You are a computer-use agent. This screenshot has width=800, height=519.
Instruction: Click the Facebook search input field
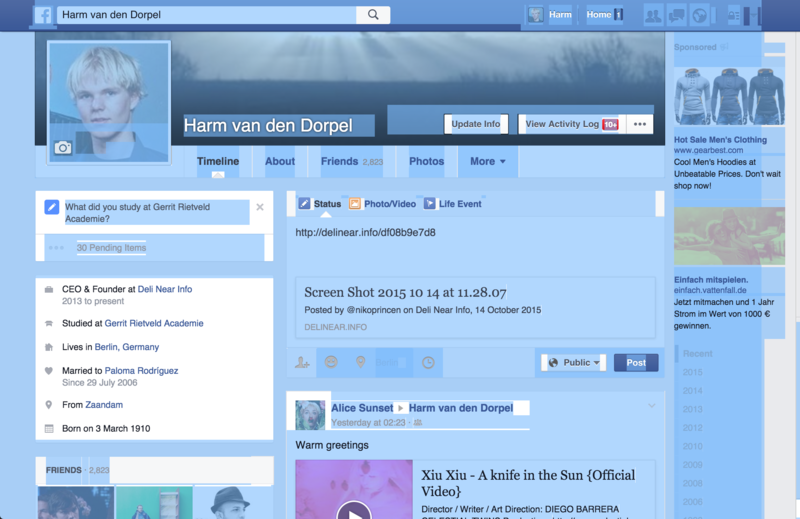tap(207, 15)
